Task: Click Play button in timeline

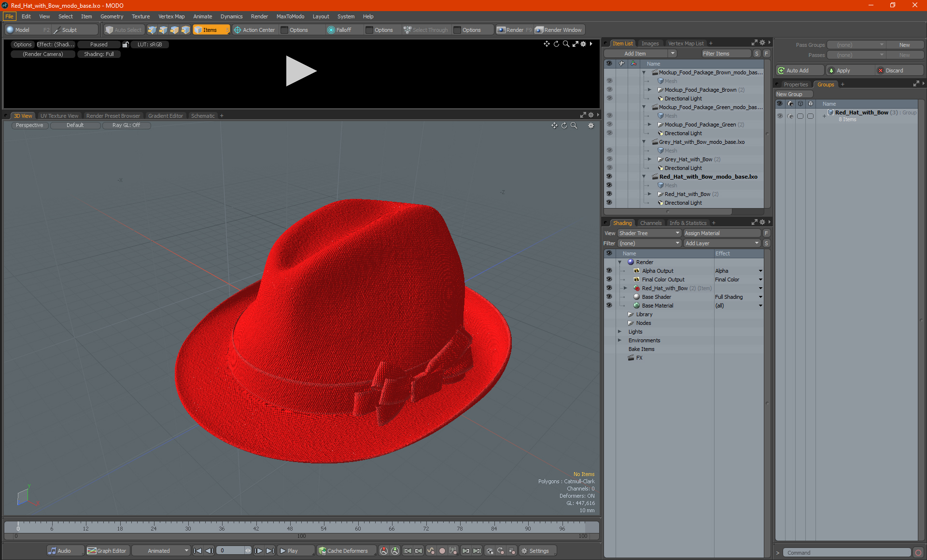Action: 295,551
